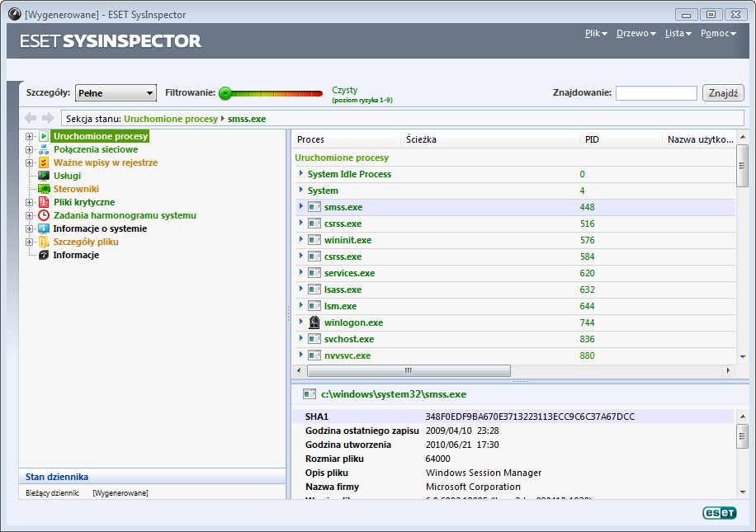Screen dimensions: 756x532
Task: Select the second csrss.exe row, PID 584
Action: pyautogui.click(x=515, y=257)
